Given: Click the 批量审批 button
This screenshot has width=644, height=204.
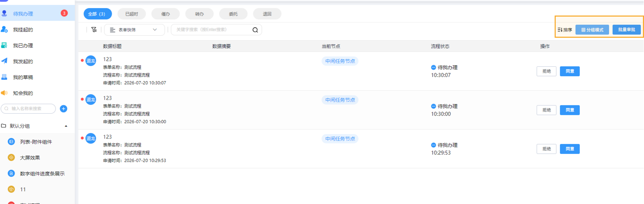Looking at the screenshot, I should click(627, 30).
